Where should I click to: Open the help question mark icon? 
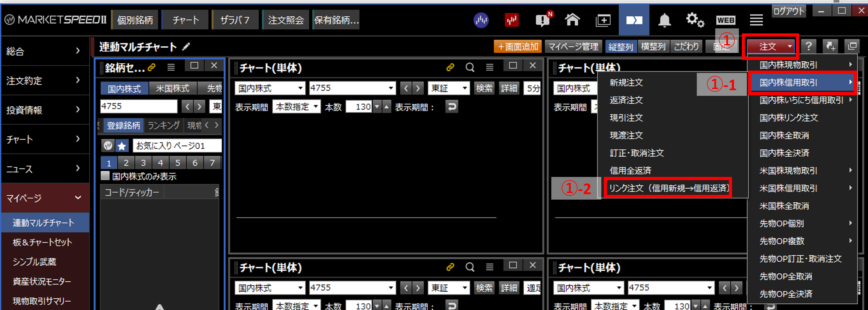[x=809, y=46]
